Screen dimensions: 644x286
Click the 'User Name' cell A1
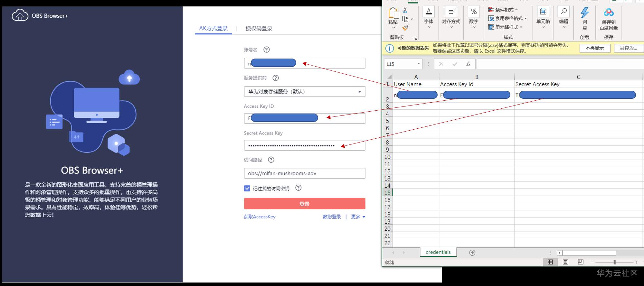(416, 84)
